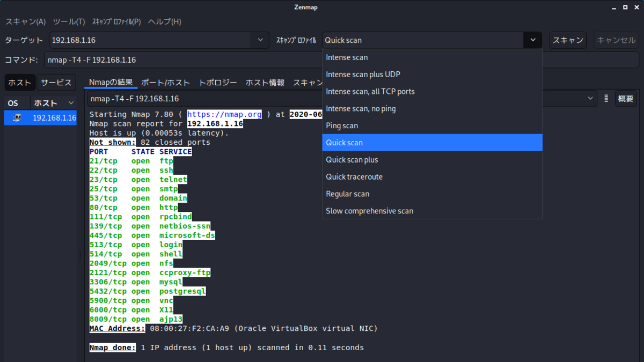Click the 3306/tcp mysql line
644x362 pixels.
coord(136,282)
